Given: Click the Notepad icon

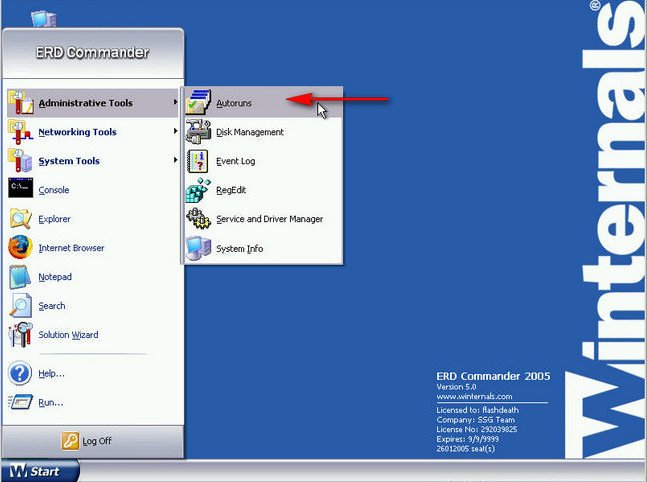Looking at the screenshot, I should [x=20, y=276].
